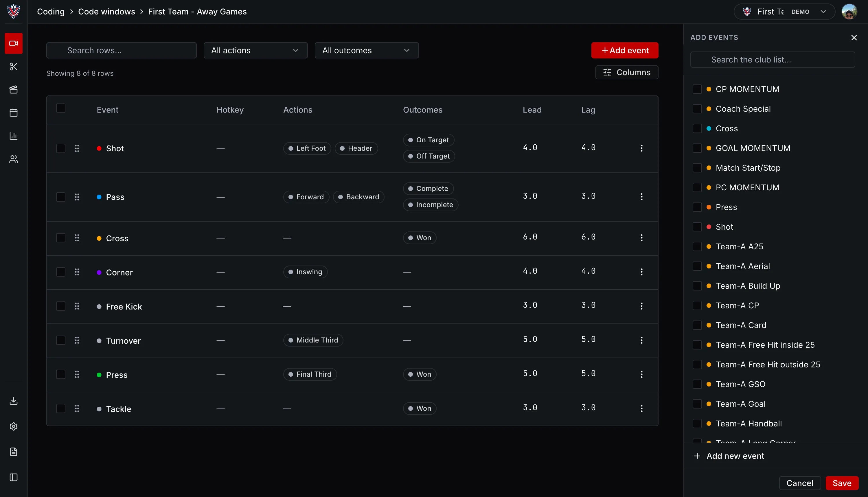
Task: Grab the drag handle of Pass row
Action: 77,197
